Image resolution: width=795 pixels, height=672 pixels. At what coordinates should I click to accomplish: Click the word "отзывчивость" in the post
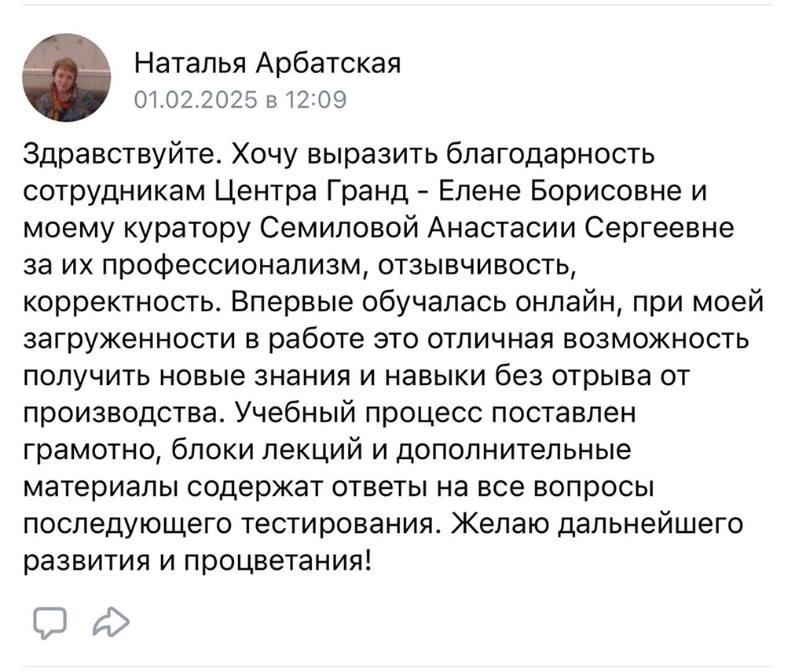477,266
